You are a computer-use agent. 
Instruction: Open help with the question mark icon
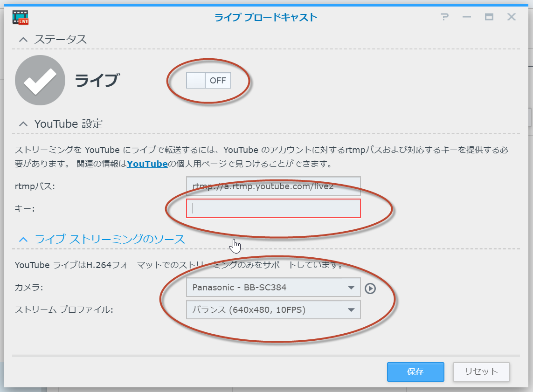click(x=444, y=17)
